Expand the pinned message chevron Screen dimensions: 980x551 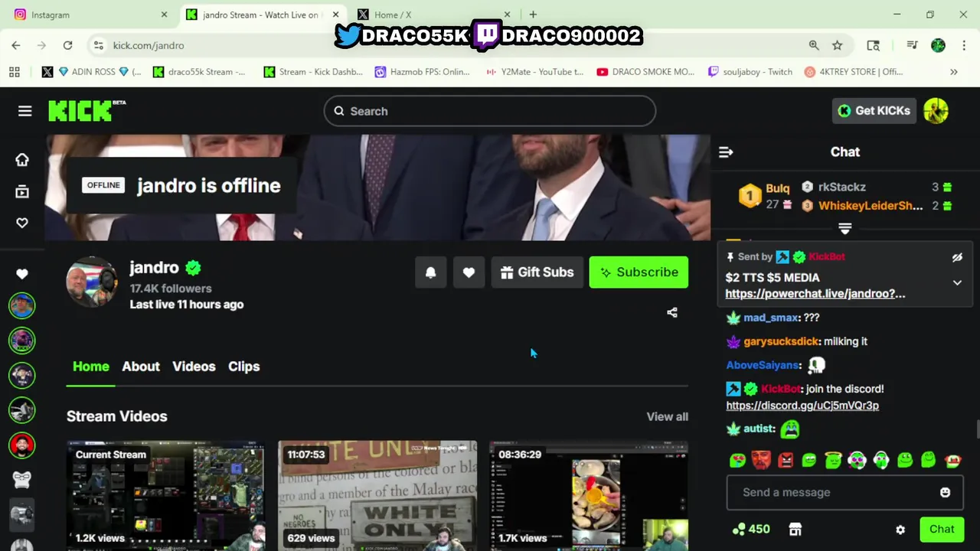pyautogui.click(x=957, y=282)
